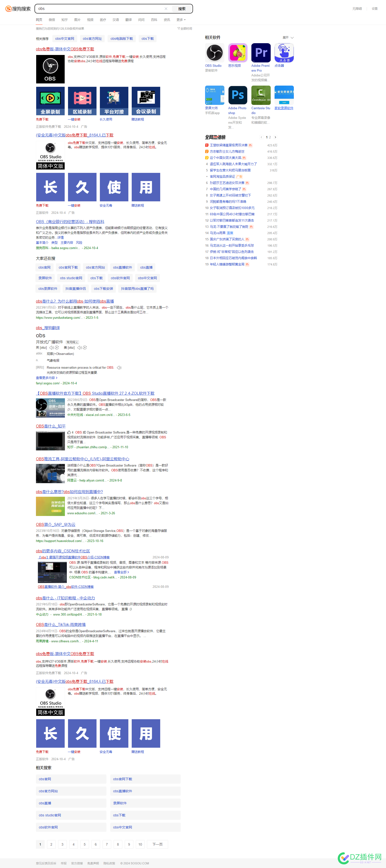The height and width of the screenshot is (868, 386).
Task: Click the 长 tile in the second ad
Action: coord(50,187)
